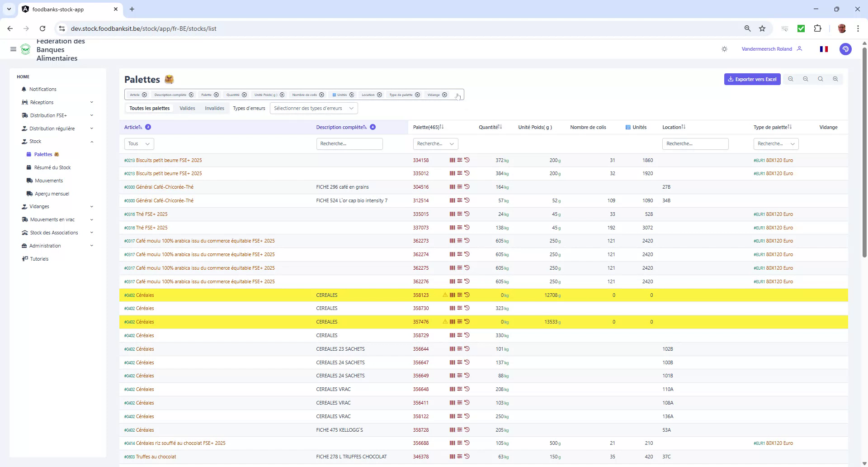The height and width of the screenshot is (467, 868).
Task: Expand the Administration sidebar section
Action: 46,246
